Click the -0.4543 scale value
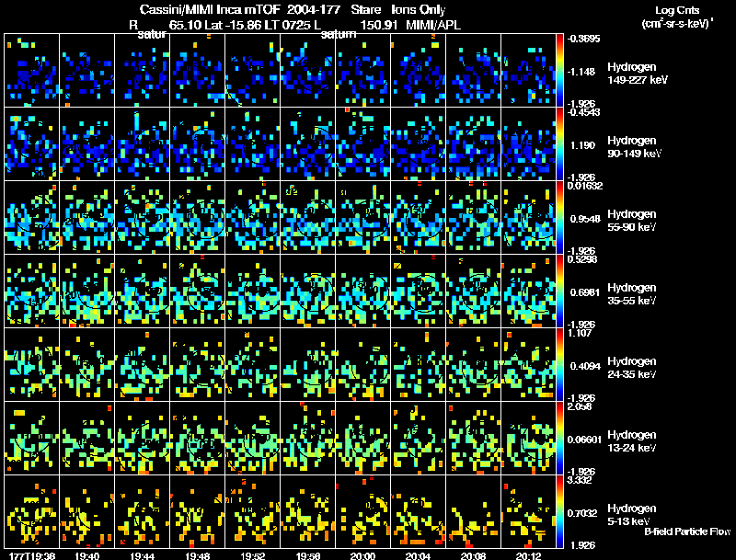 click(x=583, y=112)
